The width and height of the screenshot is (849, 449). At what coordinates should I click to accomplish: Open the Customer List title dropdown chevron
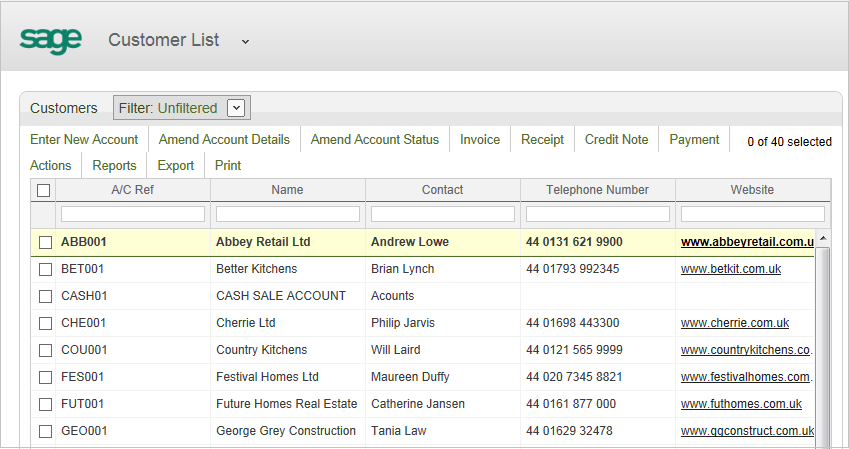point(245,42)
